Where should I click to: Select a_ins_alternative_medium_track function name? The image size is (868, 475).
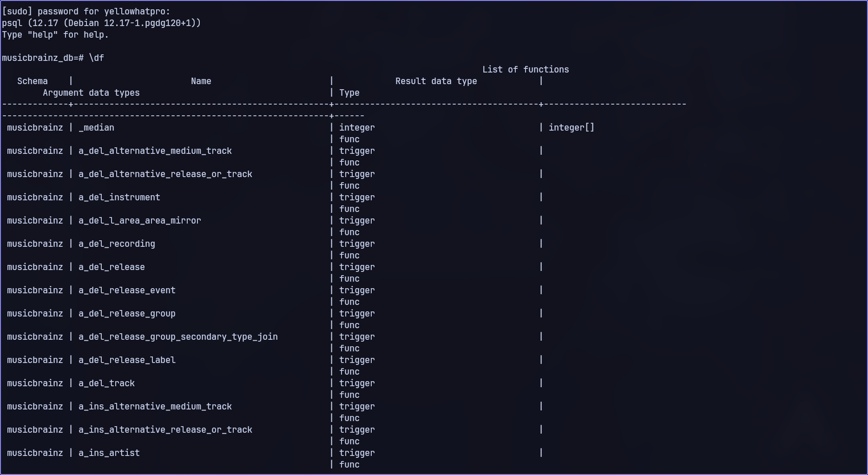pyautogui.click(x=155, y=407)
